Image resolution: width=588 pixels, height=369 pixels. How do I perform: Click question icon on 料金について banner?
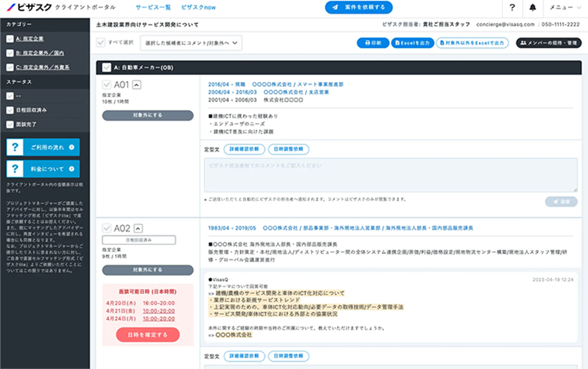pyautogui.click(x=15, y=169)
